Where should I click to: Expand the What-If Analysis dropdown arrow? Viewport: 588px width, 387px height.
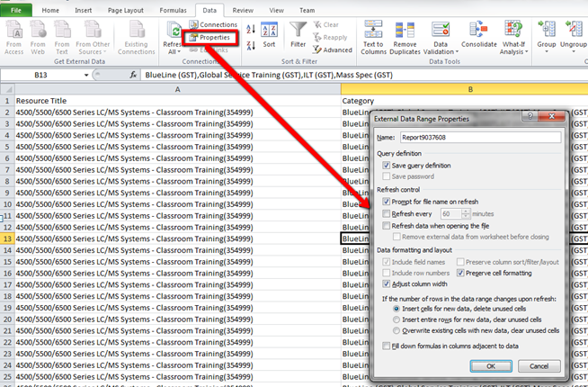tap(527, 52)
